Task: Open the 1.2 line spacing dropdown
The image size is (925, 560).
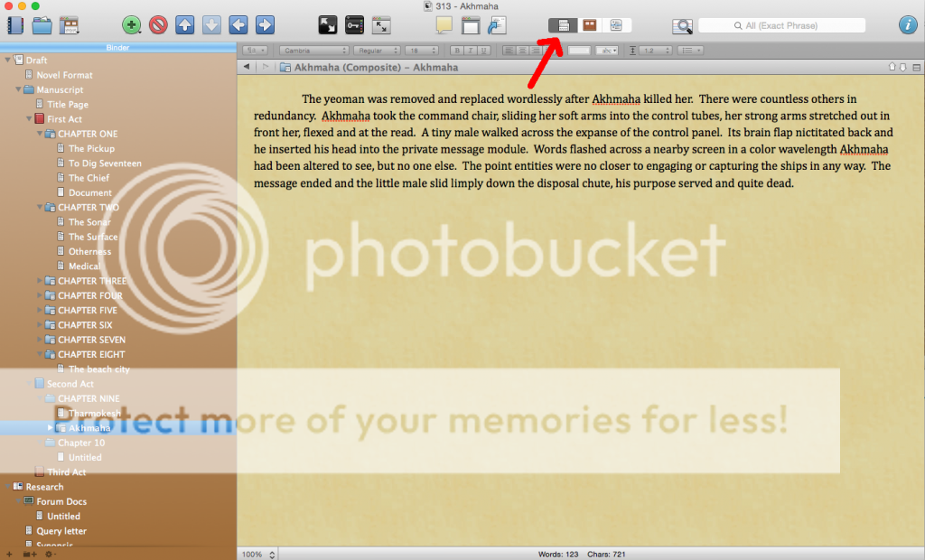Action: (x=654, y=51)
